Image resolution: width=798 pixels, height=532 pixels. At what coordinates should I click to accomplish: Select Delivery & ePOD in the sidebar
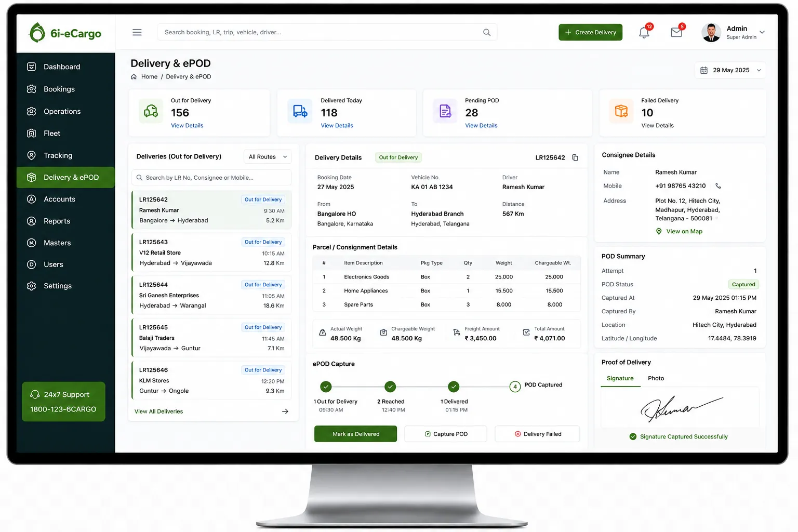[65, 178]
